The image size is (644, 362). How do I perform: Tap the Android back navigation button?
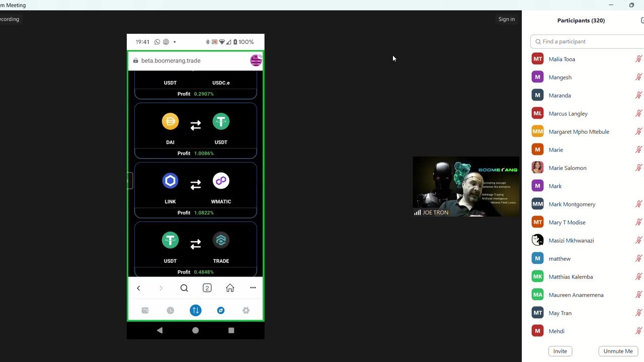click(x=159, y=330)
